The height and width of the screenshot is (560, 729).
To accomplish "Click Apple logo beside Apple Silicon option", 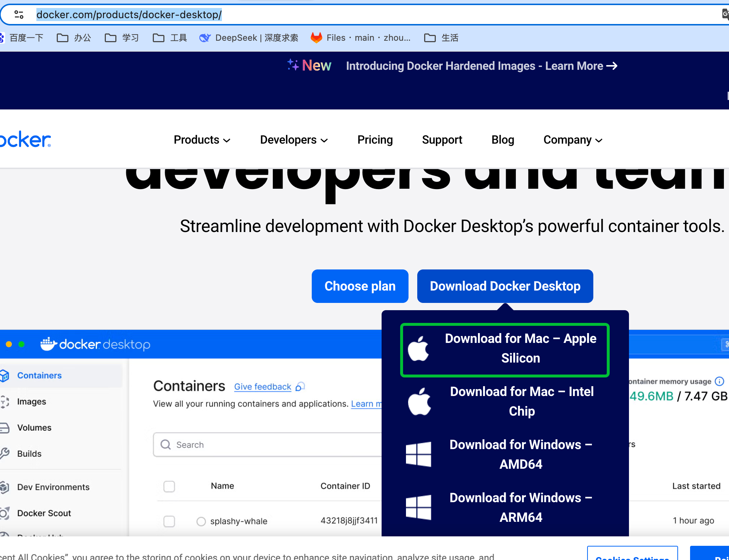I will click(x=418, y=348).
